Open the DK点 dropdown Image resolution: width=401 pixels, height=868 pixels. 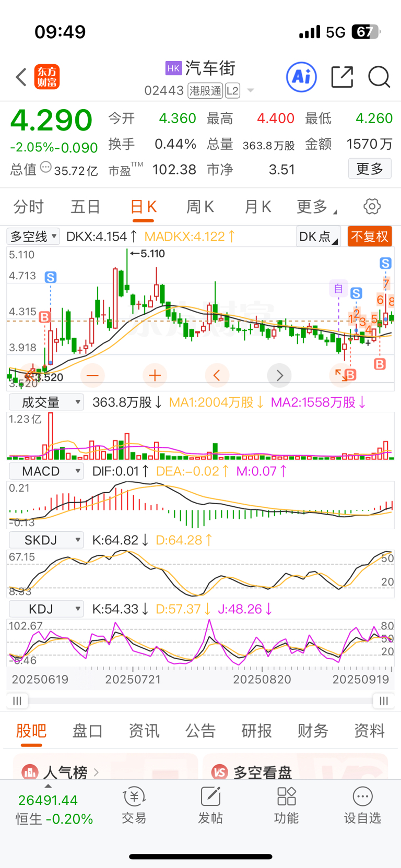pos(318,236)
